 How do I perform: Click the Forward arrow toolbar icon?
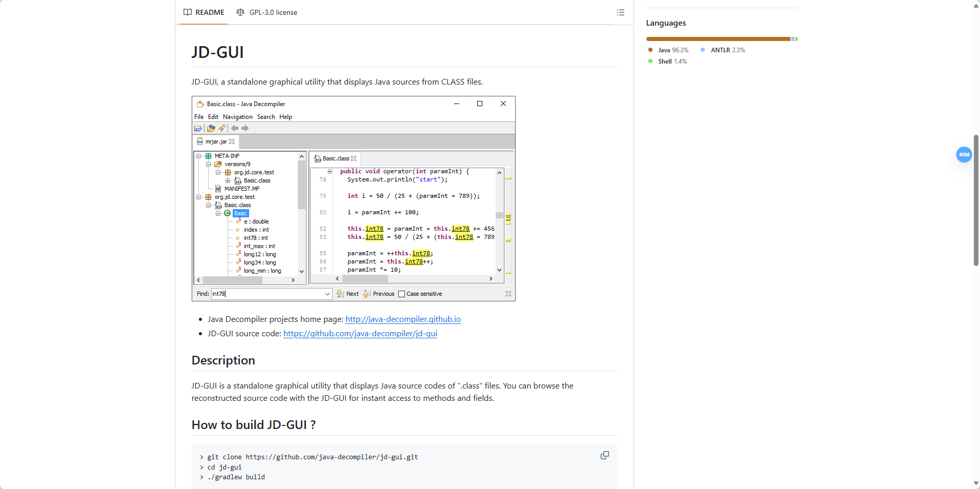pos(245,128)
